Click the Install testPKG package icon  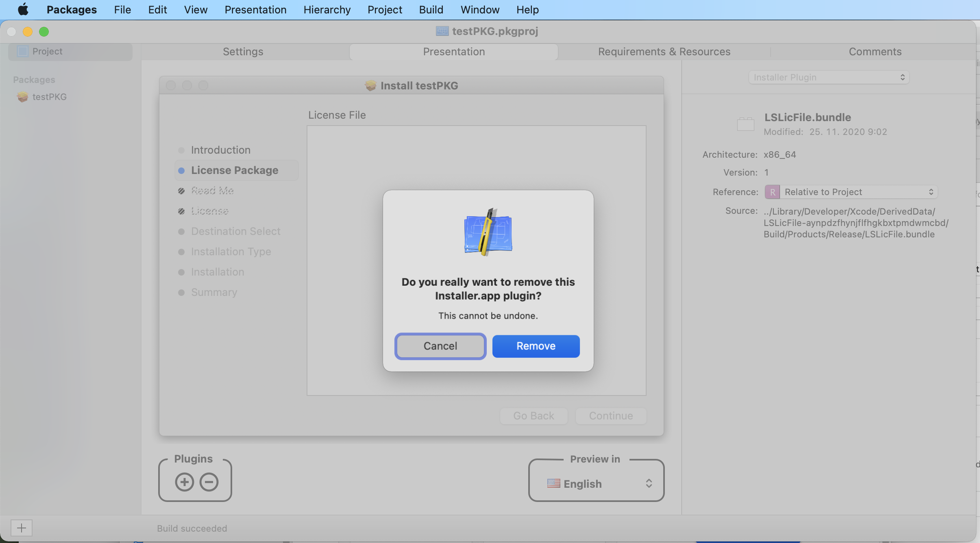pyautogui.click(x=370, y=85)
